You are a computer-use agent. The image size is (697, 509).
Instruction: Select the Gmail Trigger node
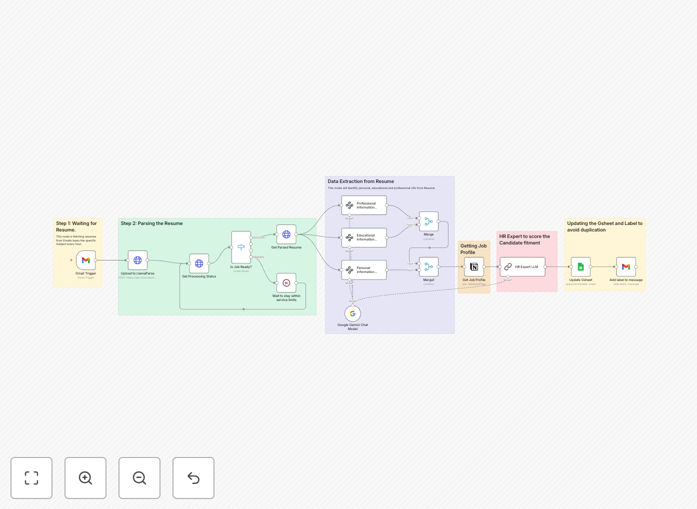click(86, 260)
